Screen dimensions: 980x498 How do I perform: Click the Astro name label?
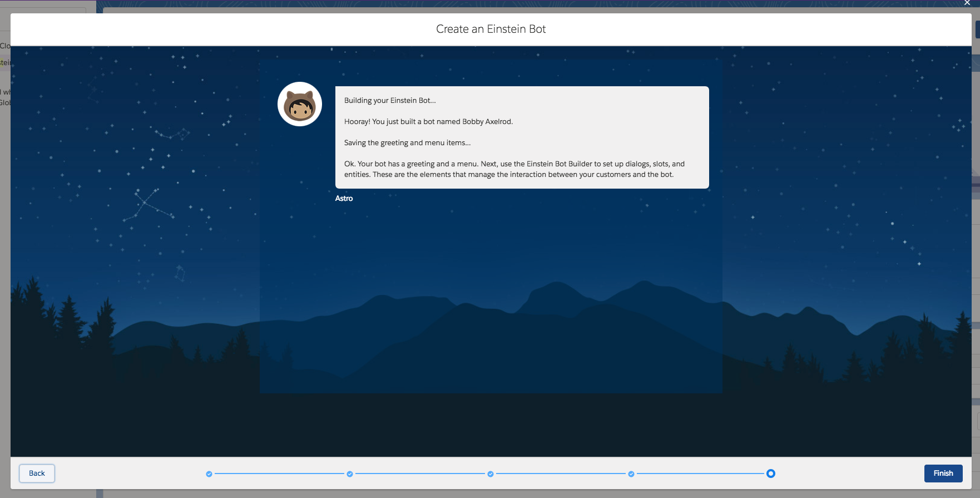(x=344, y=199)
